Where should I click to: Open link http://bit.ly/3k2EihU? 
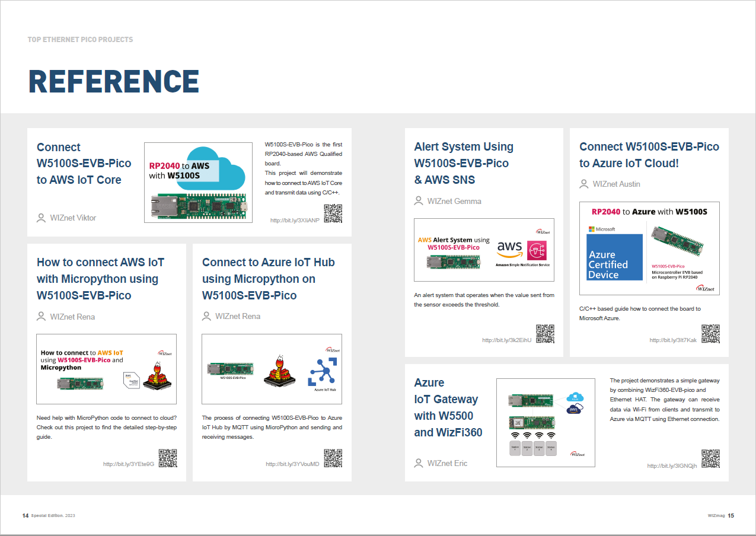click(506, 340)
